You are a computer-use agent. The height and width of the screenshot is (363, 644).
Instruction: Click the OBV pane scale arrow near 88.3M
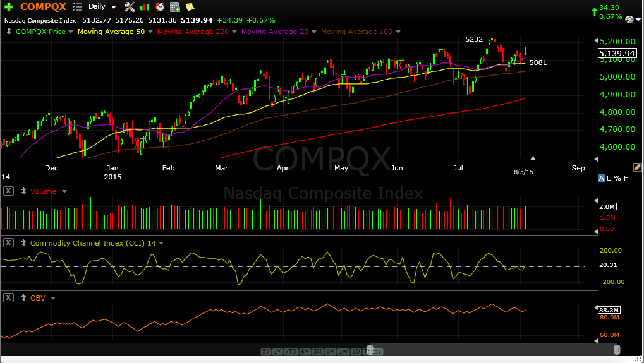tap(597, 307)
